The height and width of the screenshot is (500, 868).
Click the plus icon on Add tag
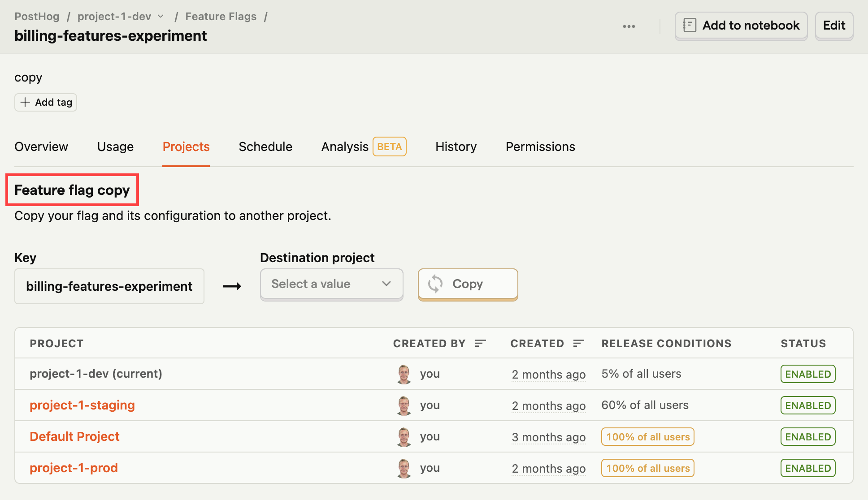[26, 102]
